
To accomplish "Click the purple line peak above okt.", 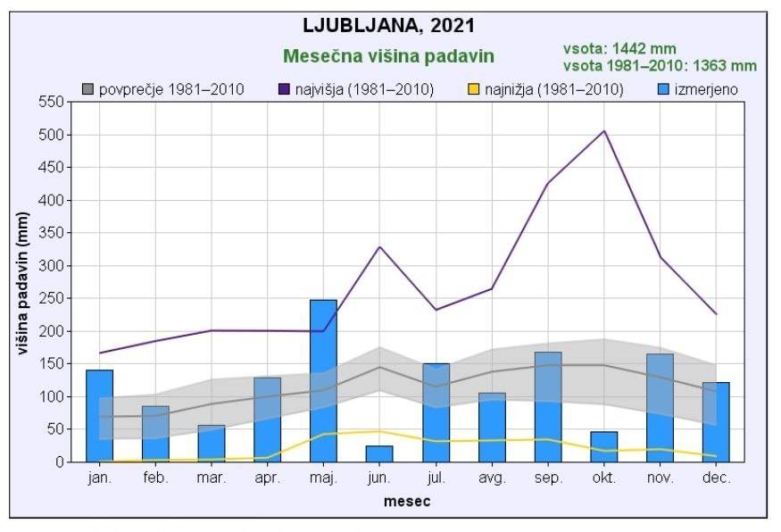I will point(604,131).
